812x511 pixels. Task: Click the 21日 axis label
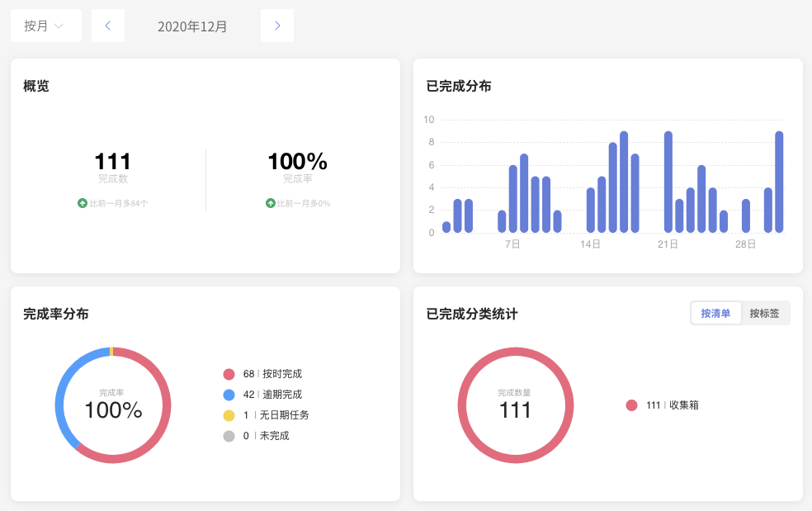pyautogui.click(x=668, y=244)
